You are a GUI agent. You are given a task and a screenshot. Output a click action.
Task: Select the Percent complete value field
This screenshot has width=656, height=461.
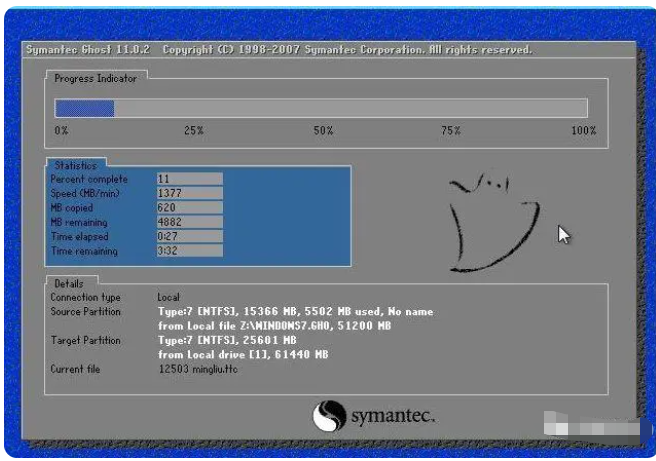pos(188,178)
